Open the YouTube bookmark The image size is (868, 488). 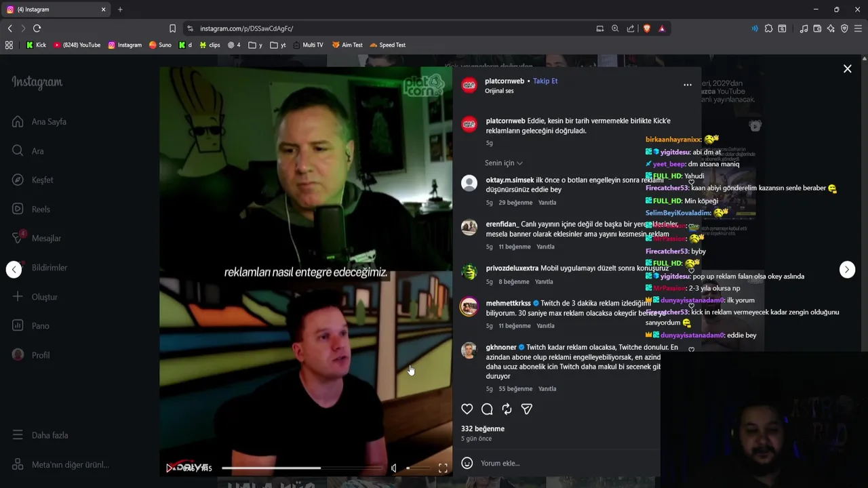(x=77, y=45)
